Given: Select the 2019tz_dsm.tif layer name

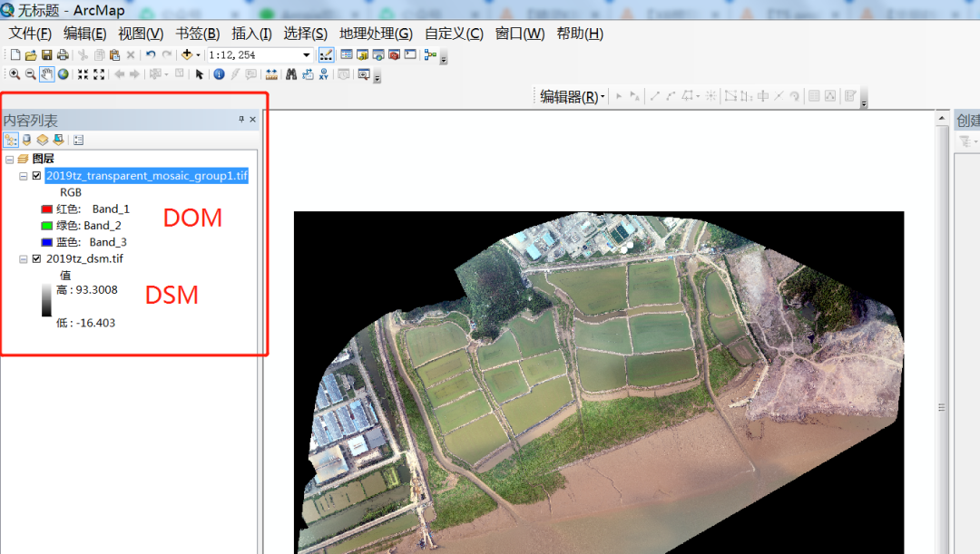Looking at the screenshot, I should click(84, 258).
